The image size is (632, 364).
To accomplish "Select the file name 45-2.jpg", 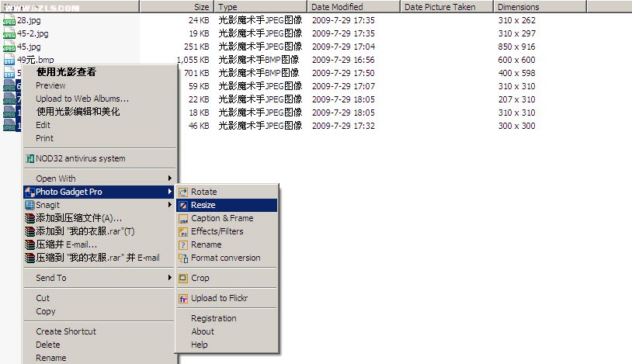I will (x=33, y=33).
